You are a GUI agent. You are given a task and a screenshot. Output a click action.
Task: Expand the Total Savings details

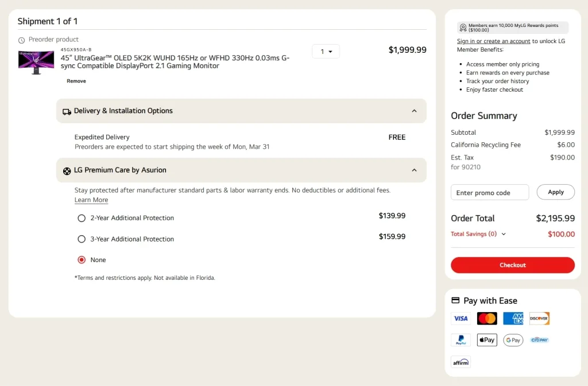[504, 234]
